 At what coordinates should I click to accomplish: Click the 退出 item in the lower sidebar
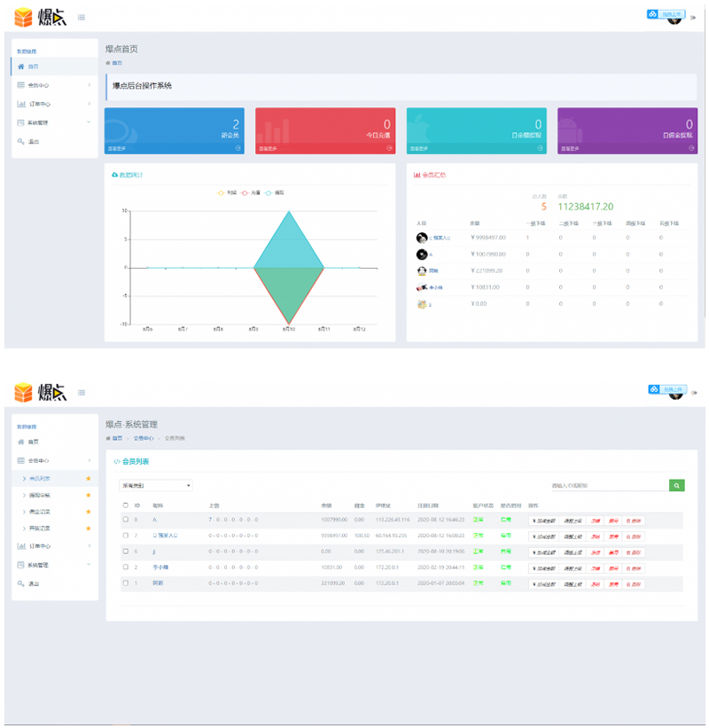coord(34,583)
